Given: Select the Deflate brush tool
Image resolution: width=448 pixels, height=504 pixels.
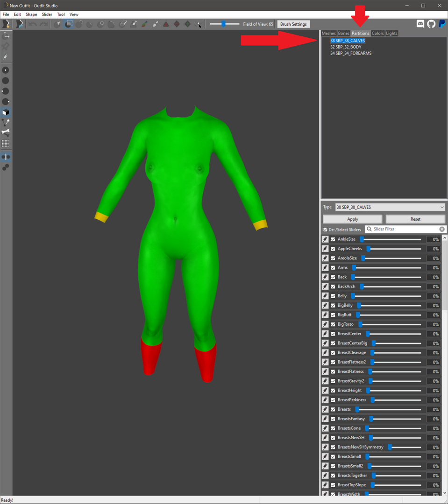Looking at the screenshot, I should click(x=90, y=24).
